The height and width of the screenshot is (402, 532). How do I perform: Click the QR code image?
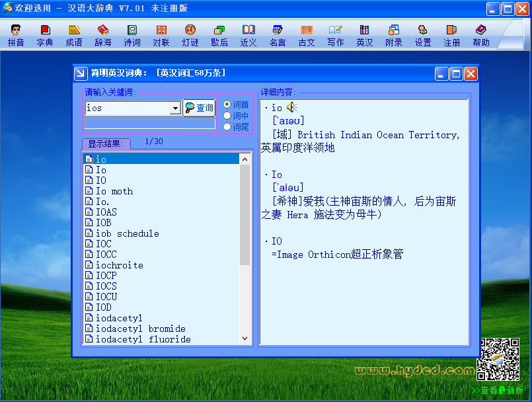[x=498, y=359]
